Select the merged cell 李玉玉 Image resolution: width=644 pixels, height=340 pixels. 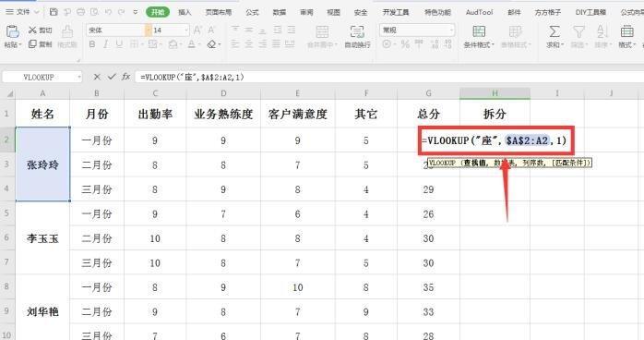(x=42, y=238)
